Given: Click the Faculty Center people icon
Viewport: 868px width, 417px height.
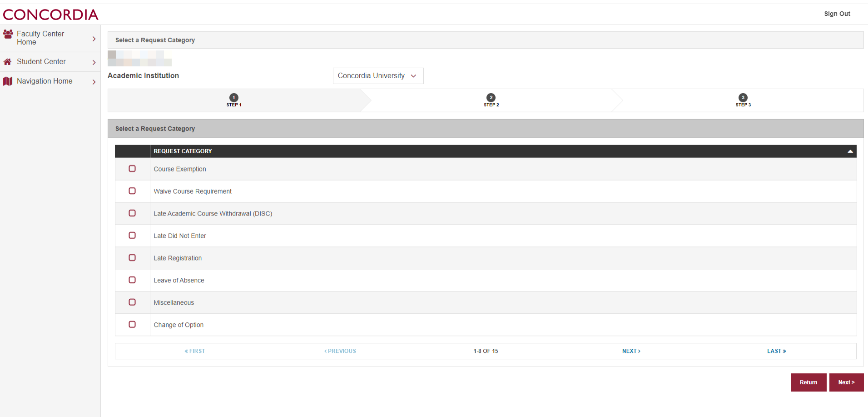Looking at the screenshot, I should pyautogui.click(x=8, y=34).
